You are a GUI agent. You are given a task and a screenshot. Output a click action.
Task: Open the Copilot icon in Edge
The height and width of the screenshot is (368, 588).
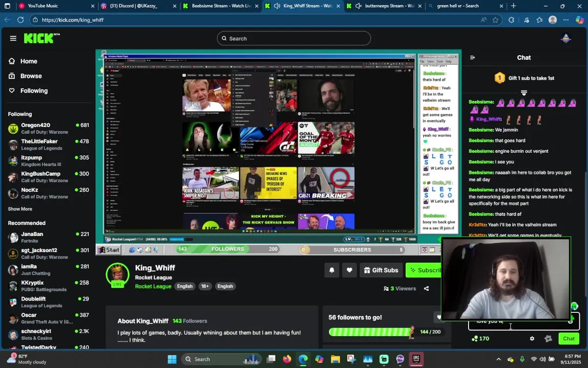click(x=579, y=20)
